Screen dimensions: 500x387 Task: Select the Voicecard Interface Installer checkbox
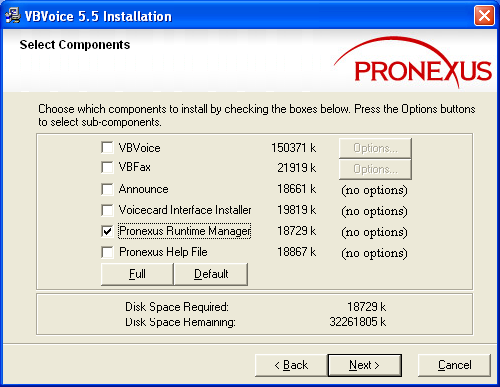coord(107,210)
